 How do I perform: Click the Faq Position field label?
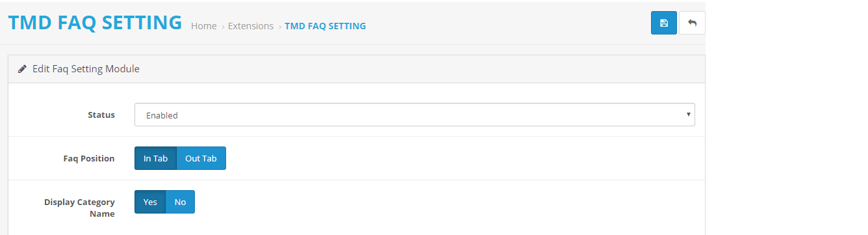[89, 158]
